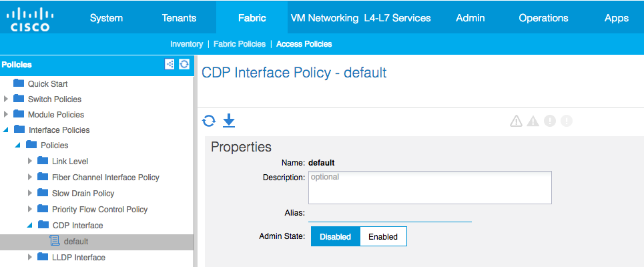Open the Operations menu
This screenshot has height=267, width=644.
pos(543,18)
